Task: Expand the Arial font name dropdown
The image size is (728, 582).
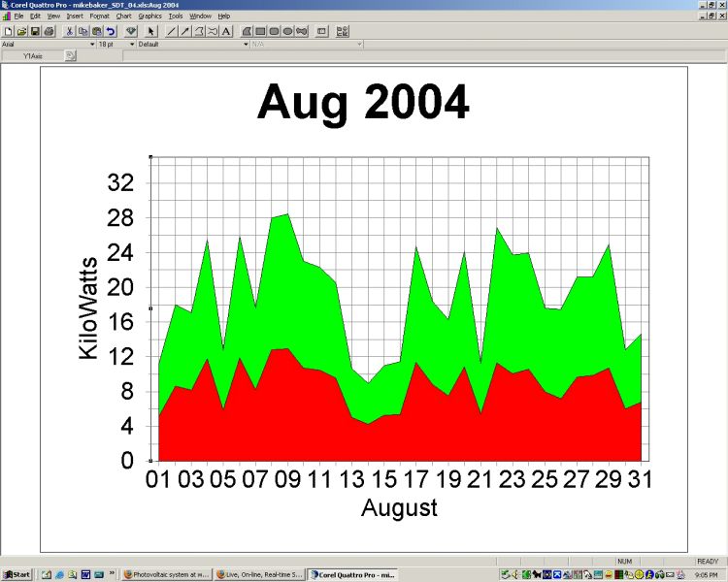Action: pyautogui.click(x=92, y=44)
